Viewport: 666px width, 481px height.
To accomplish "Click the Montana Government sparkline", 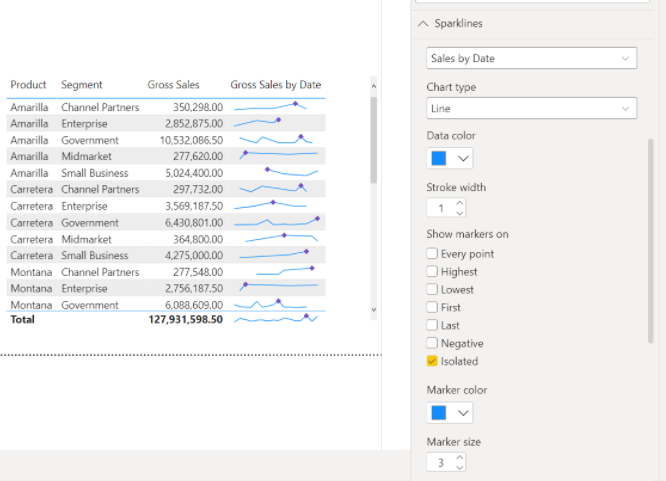I will point(270,303).
